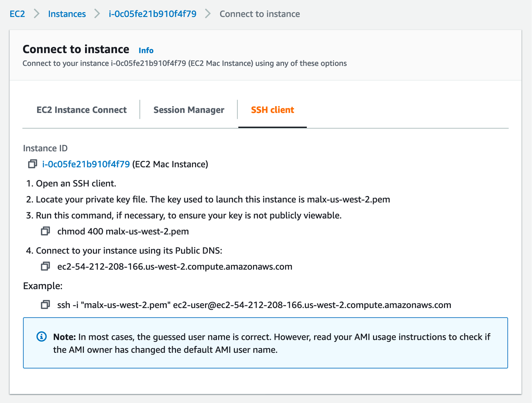Open the Session Manager tab

pyautogui.click(x=189, y=110)
